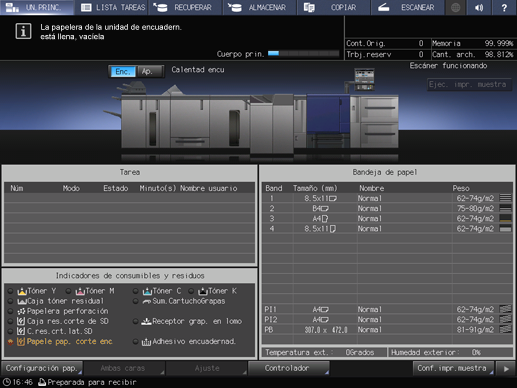Click the Papelera perforación icon
The height and width of the screenshot is (388, 517).
21,311
